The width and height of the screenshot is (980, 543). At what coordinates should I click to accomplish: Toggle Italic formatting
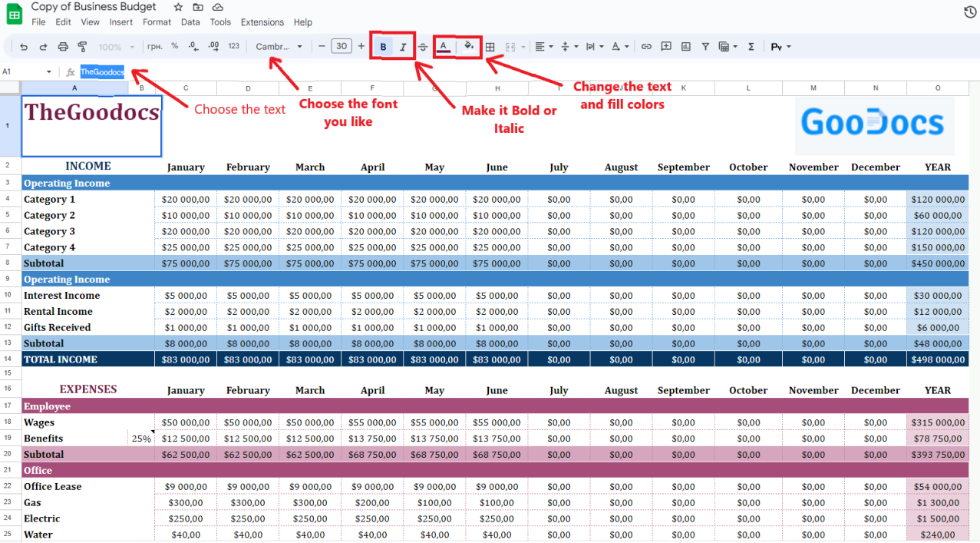(x=403, y=47)
